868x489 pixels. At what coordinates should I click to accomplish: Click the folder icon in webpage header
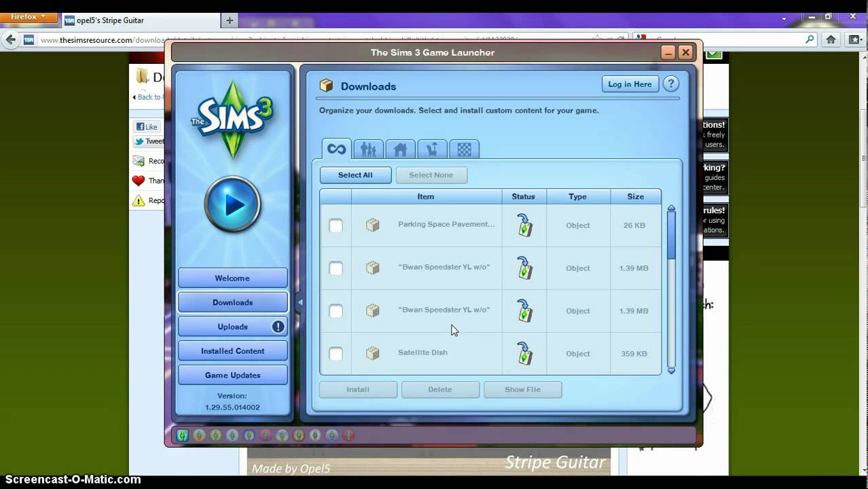point(142,76)
